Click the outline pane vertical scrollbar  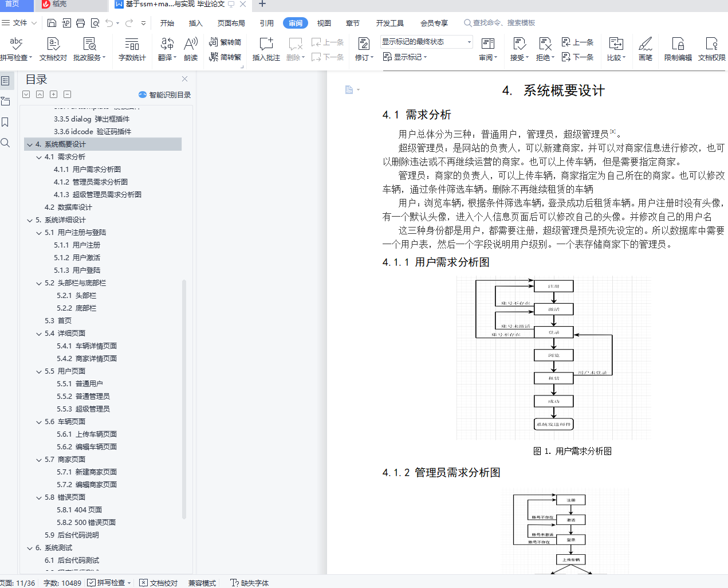184,398
